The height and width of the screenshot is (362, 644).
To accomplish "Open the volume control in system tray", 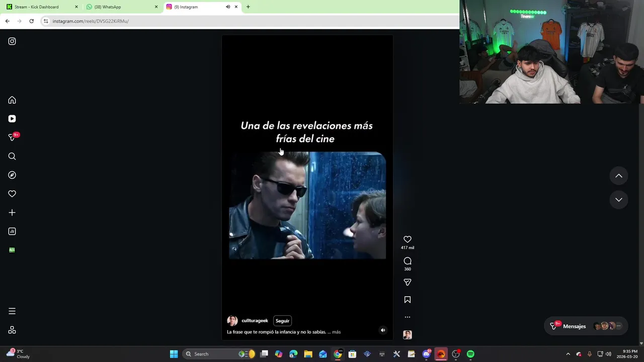I will pyautogui.click(x=608, y=354).
